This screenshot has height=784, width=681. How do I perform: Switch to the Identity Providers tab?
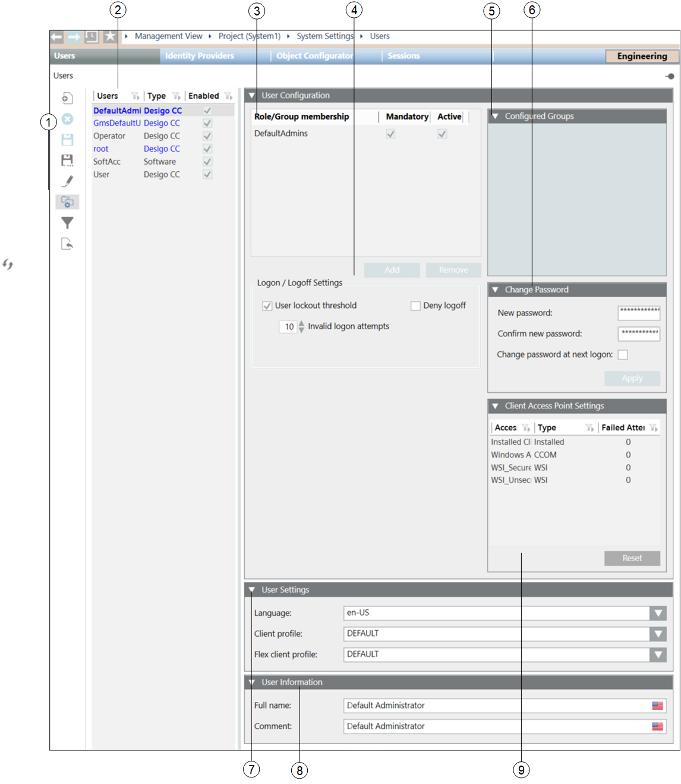pos(200,56)
